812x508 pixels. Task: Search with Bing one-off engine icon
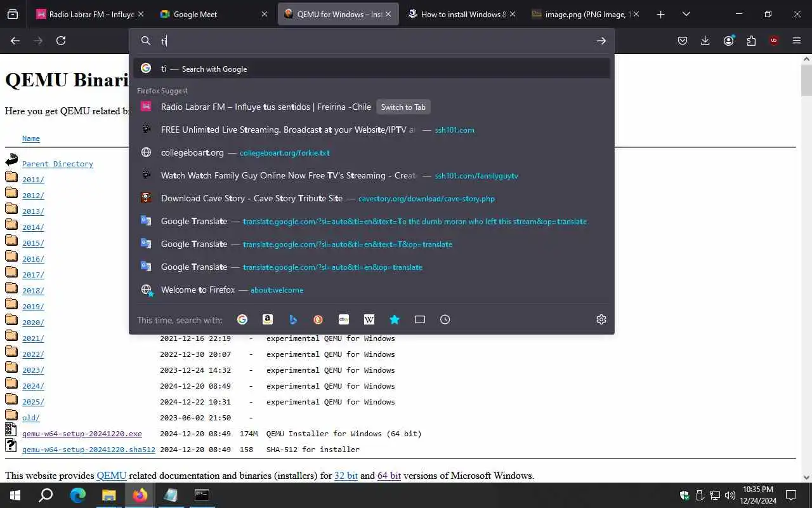click(293, 319)
